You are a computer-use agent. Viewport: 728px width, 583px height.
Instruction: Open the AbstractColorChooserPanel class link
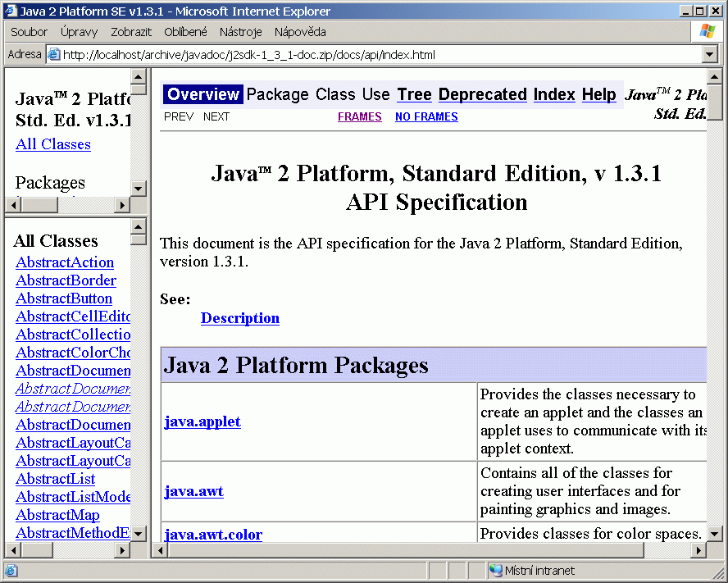point(73,353)
